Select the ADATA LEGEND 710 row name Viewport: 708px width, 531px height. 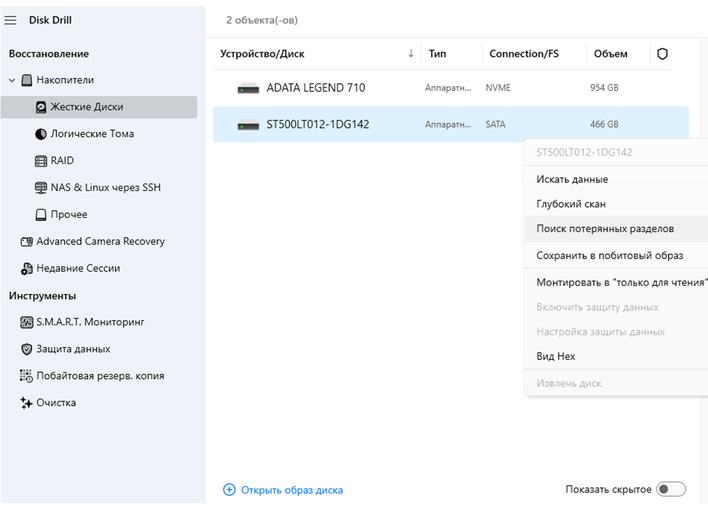pos(316,88)
